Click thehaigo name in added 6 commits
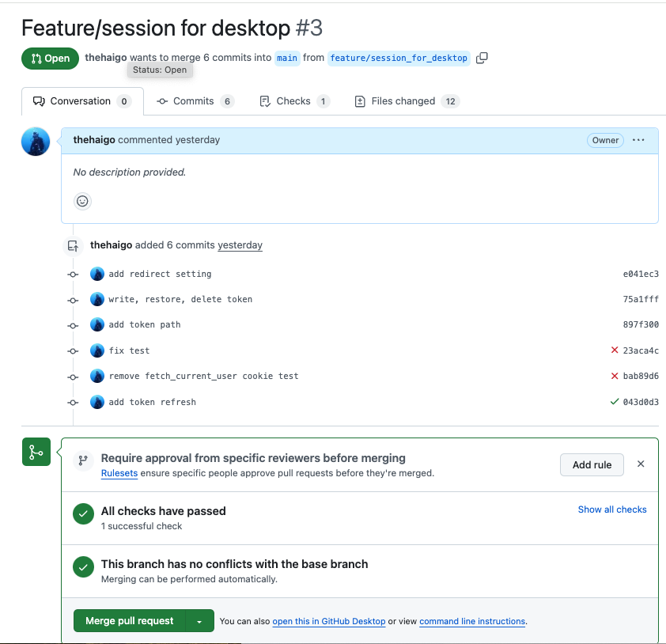Image resolution: width=666 pixels, height=644 pixels. pos(112,245)
